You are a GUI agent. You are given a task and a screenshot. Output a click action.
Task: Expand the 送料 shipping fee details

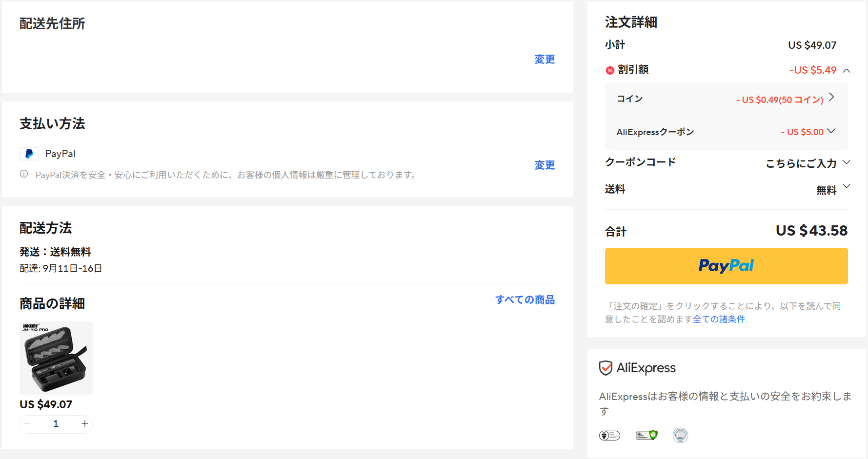847,186
